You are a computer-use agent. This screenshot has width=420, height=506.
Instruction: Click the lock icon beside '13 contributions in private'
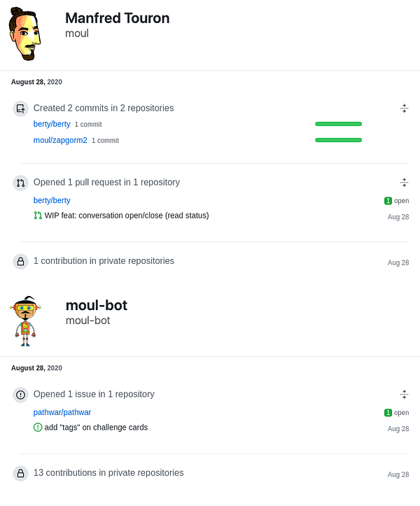[20, 473]
